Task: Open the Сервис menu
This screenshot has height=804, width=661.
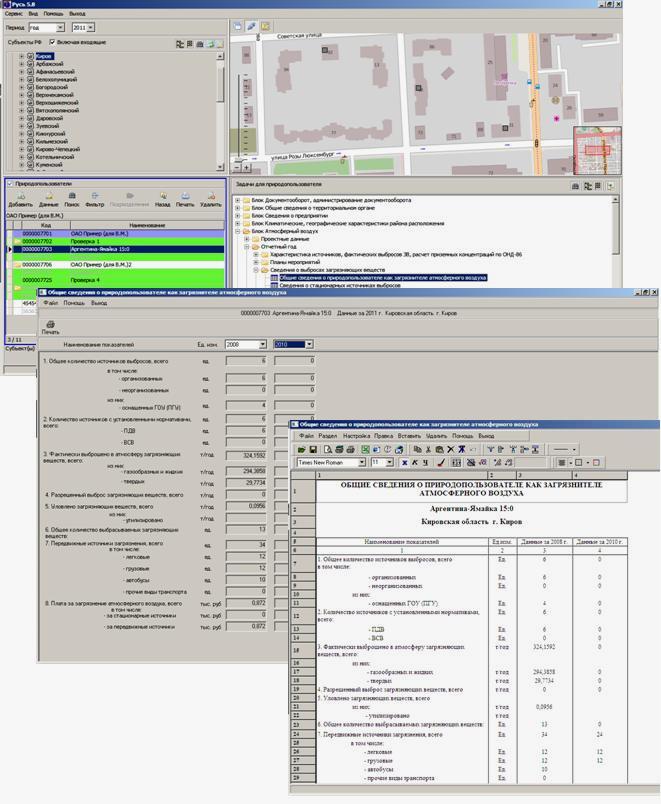Action: pyautogui.click(x=14, y=15)
